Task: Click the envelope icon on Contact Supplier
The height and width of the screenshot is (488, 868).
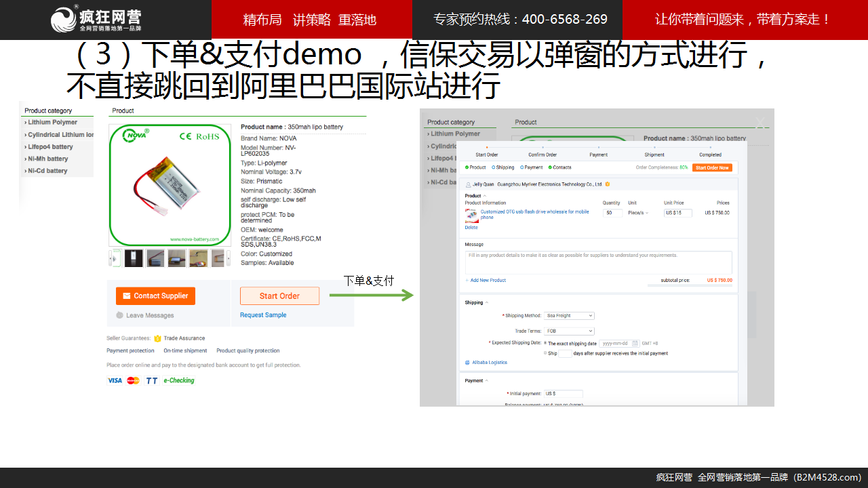Action: tap(126, 296)
